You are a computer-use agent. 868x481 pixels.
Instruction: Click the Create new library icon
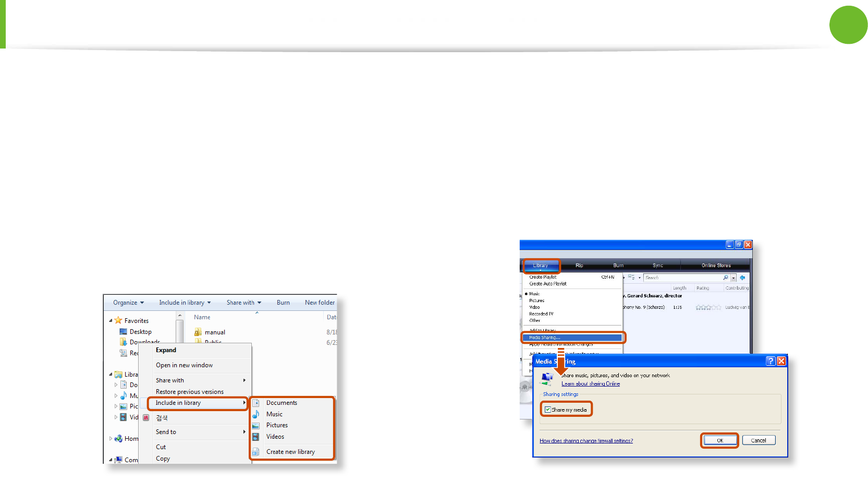click(256, 452)
